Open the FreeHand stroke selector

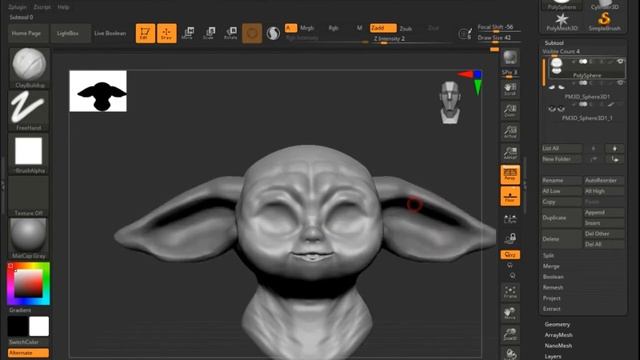click(x=28, y=110)
